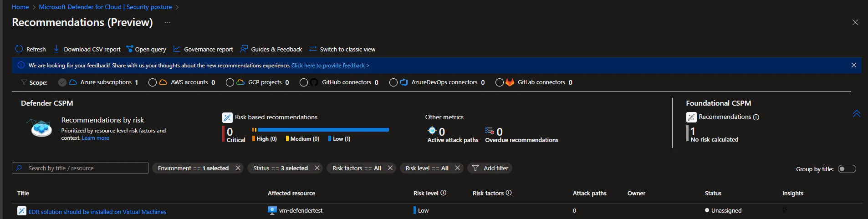Screen dimensions: 868x219
Task: Collapse the summary section with the double chevron
Action: point(857,113)
